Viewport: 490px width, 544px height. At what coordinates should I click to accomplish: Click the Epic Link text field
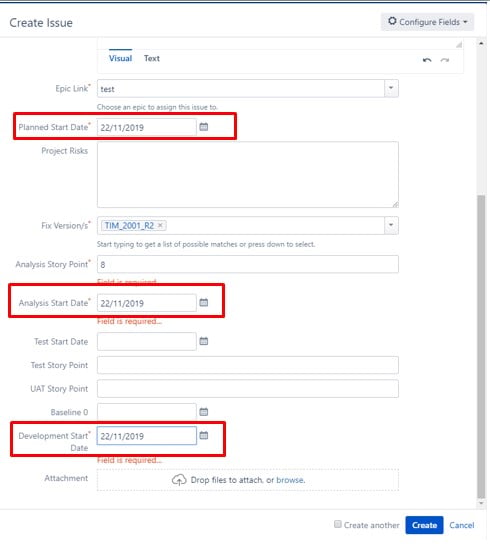coord(241,88)
